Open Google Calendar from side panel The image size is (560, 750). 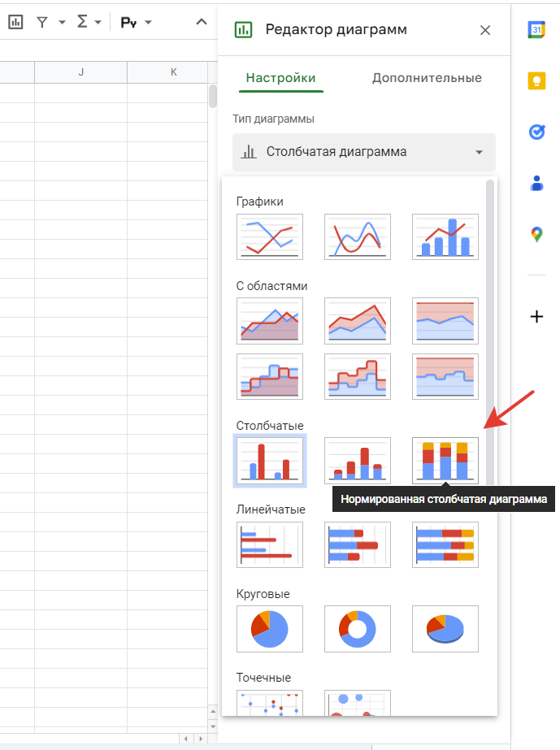(x=536, y=30)
